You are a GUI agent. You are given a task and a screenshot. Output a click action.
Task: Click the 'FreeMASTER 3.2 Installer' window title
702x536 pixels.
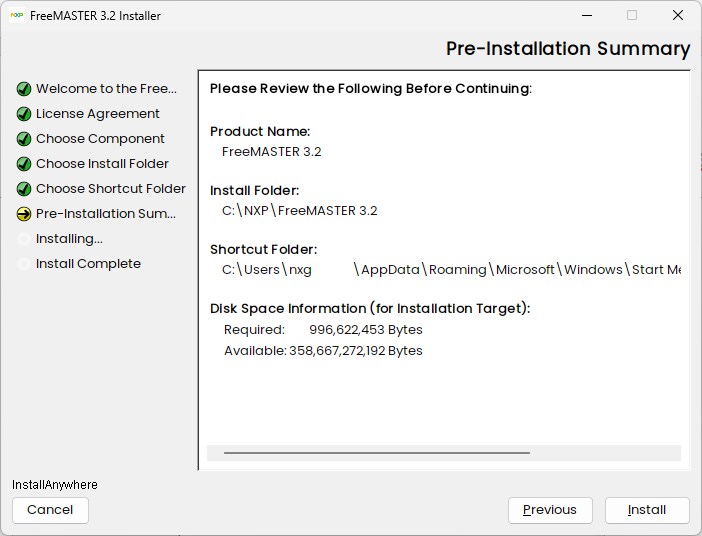(95, 16)
